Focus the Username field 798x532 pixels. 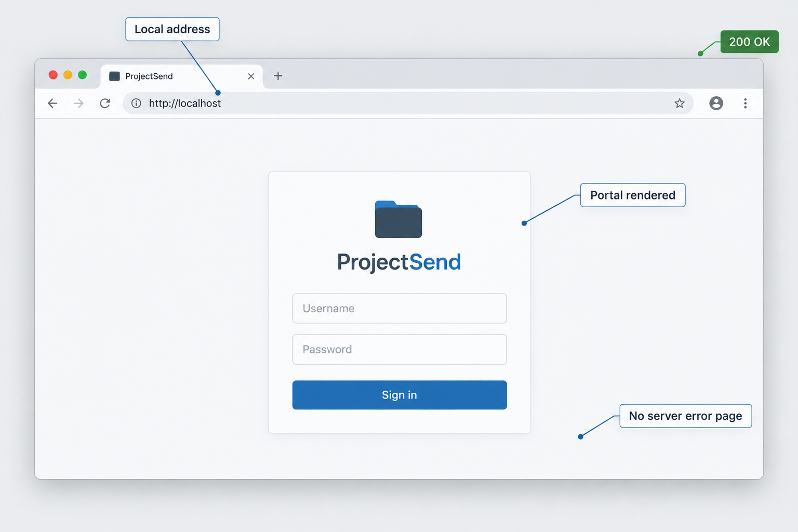tap(400, 309)
